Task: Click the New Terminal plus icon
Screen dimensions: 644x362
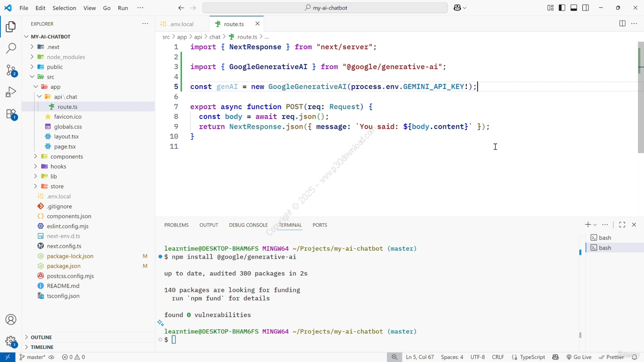Action: pos(588,225)
